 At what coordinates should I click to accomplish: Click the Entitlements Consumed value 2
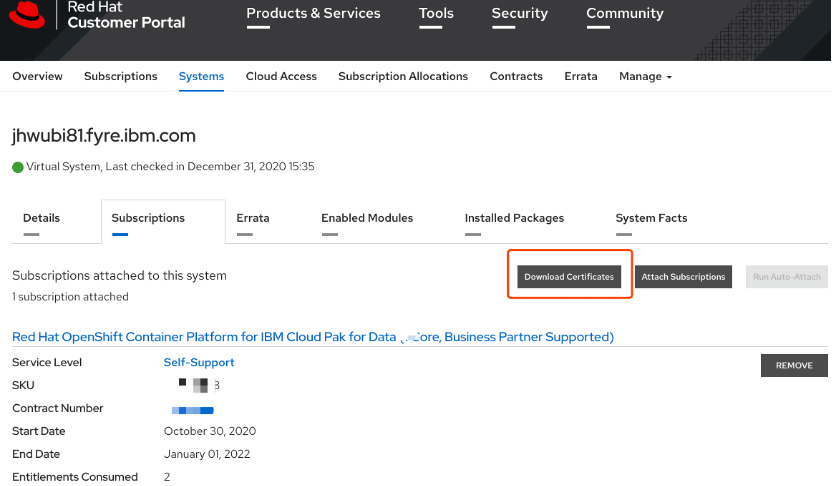167,477
